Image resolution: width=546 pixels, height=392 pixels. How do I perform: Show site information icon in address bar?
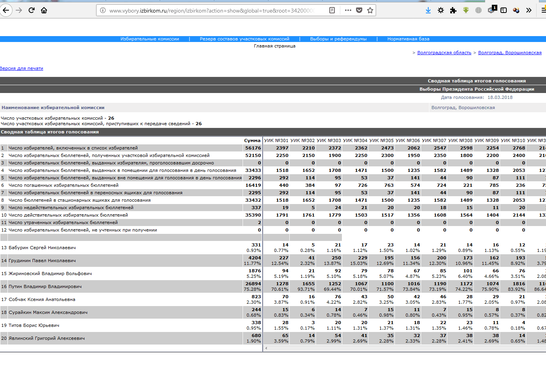[x=103, y=10]
